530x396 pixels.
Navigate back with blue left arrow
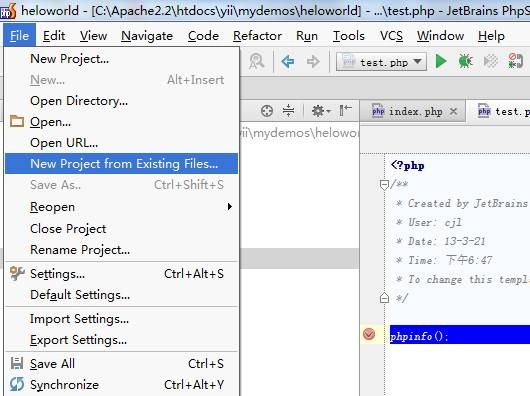point(288,62)
